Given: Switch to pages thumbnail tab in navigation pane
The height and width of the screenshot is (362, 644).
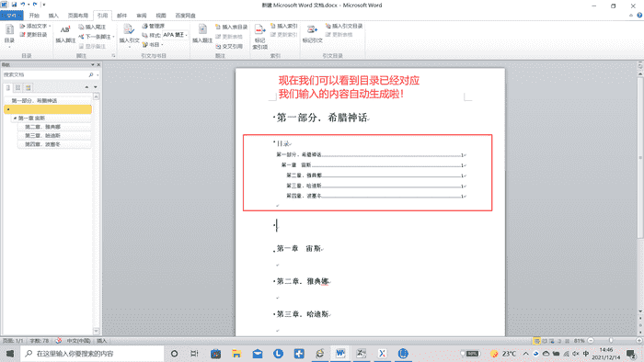Looking at the screenshot, I should pos(18,87).
